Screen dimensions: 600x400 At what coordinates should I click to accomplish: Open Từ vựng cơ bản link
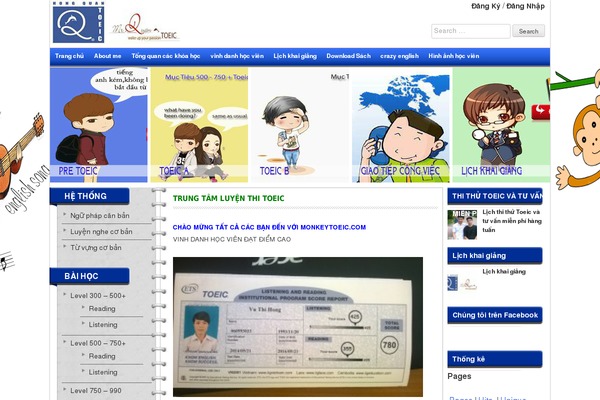[x=96, y=248]
